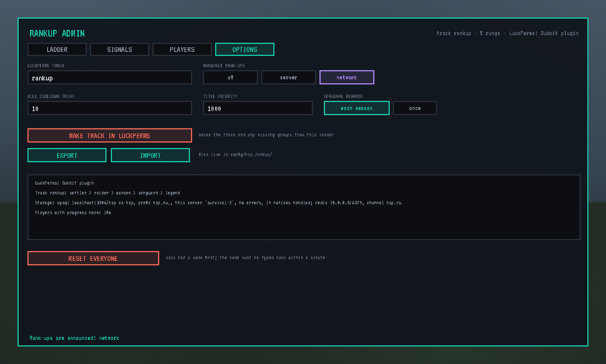Select the OPTIONS tab
Viewport: 606px width, 364px height.
[x=245, y=49]
